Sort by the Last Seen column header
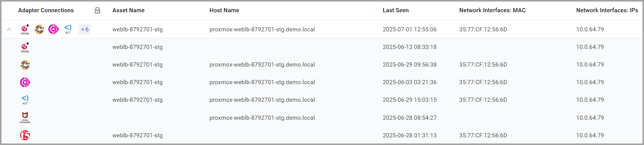Image resolution: width=644 pixels, height=145 pixels. tap(396, 10)
